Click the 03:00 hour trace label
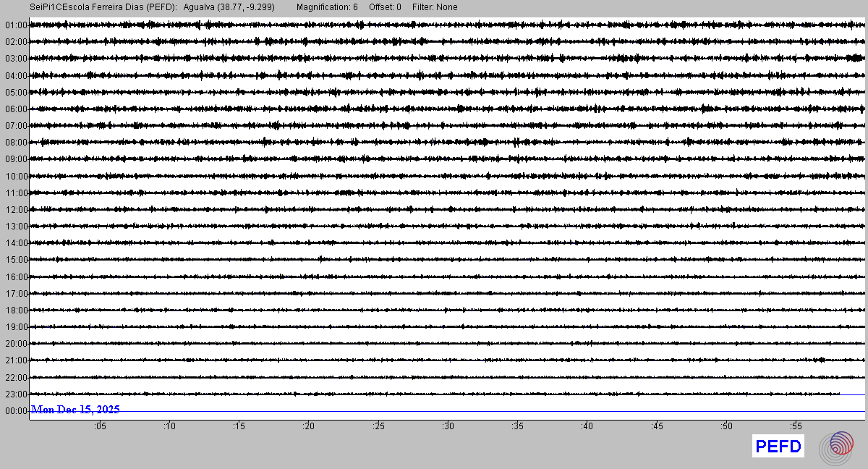The height and width of the screenshot is (469, 868). 15,59
